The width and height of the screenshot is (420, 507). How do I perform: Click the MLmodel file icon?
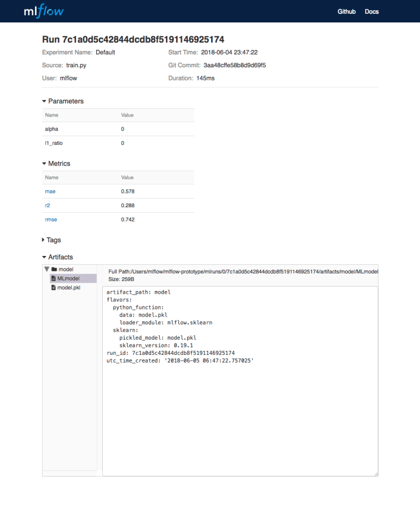(x=54, y=278)
